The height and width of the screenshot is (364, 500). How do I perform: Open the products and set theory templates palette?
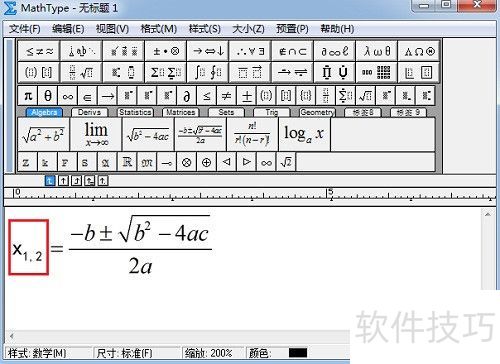(x=334, y=72)
